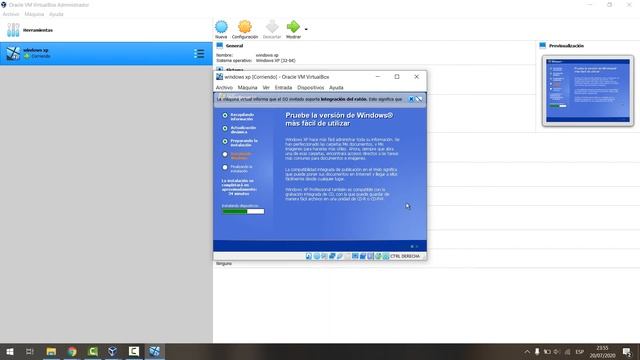Open Ayuda menu in the VM window

[336, 87]
